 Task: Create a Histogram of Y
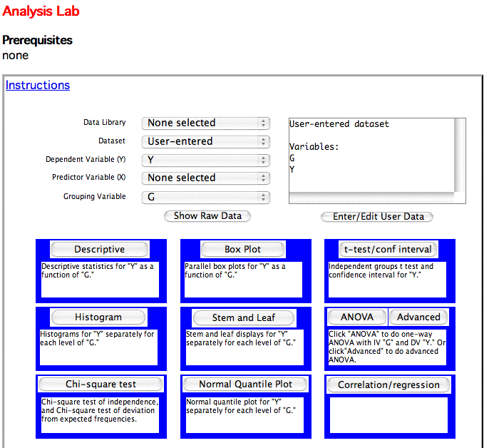tap(98, 317)
